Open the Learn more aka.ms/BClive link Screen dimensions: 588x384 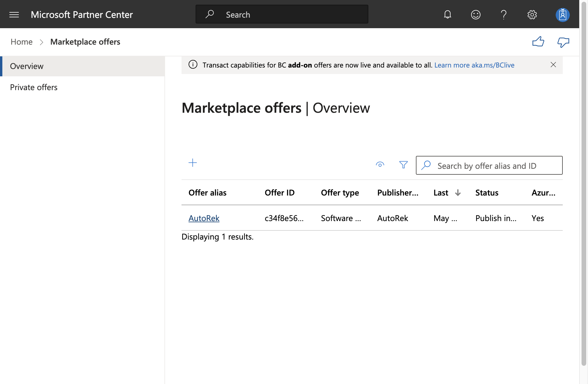[474, 65]
